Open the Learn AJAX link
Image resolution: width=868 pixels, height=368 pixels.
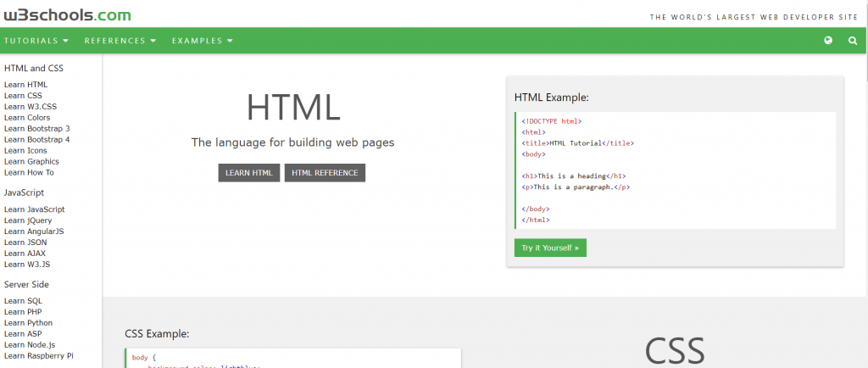[x=25, y=254]
